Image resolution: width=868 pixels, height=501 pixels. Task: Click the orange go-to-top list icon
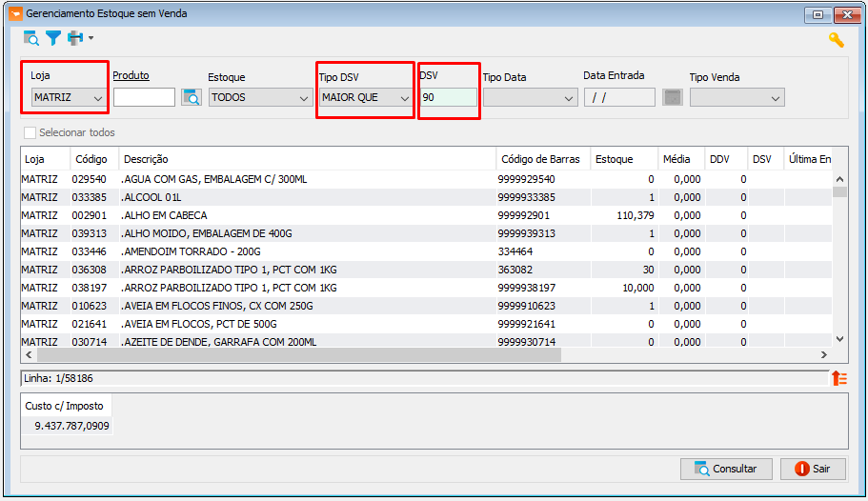[x=839, y=379]
